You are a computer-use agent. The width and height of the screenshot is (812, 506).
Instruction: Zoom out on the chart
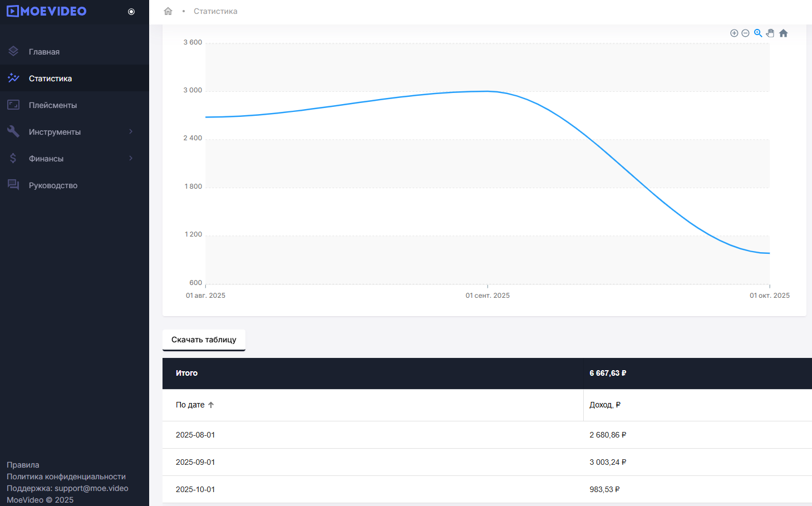[x=745, y=33]
